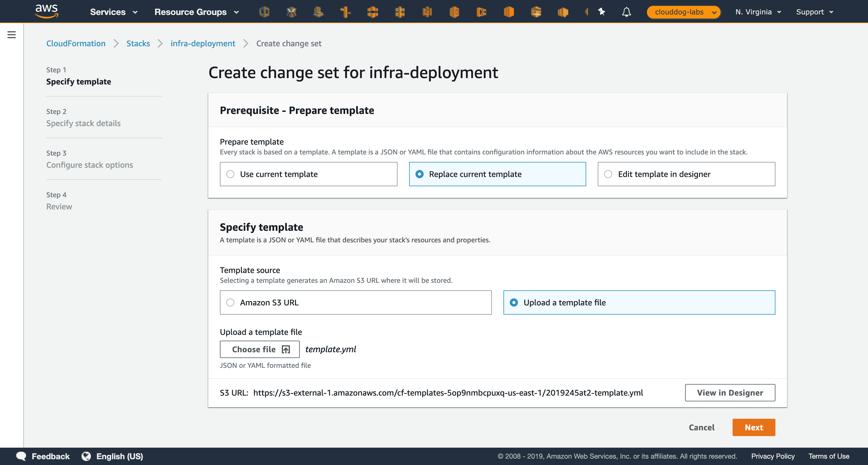Open the notifications bell
This screenshot has width=868, height=465.
pyautogui.click(x=626, y=12)
